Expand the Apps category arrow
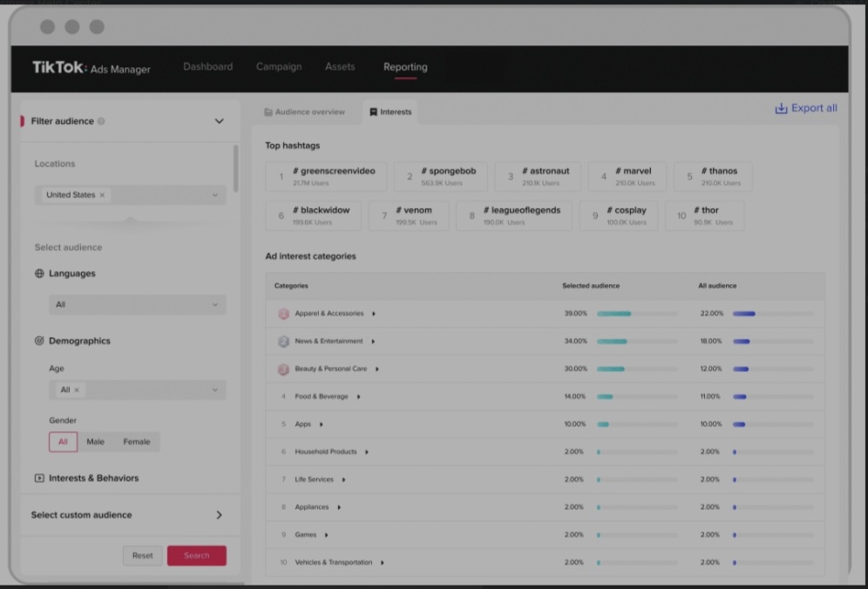Screen dimensions: 868x589 (321, 424)
